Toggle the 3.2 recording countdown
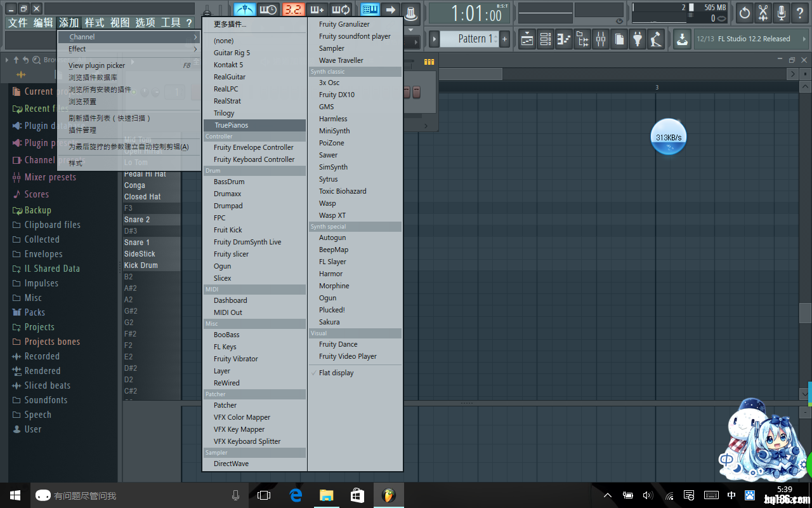 (293, 10)
